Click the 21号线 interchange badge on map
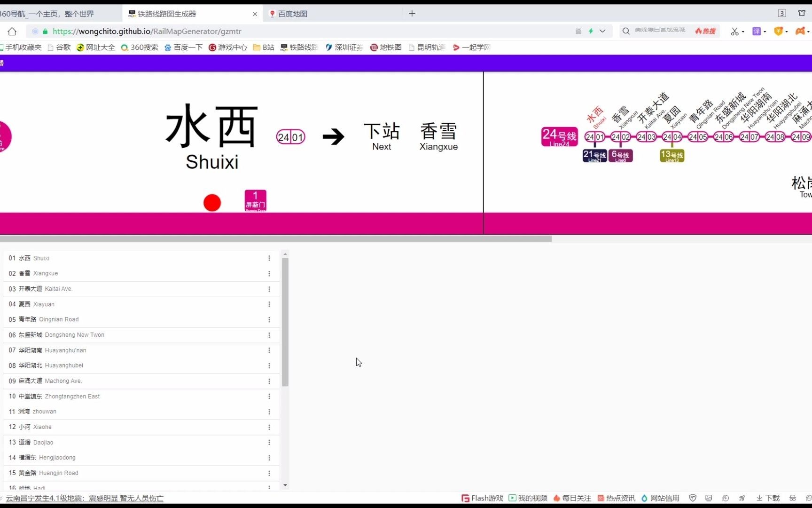The image size is (812, 508). (594, 156)
